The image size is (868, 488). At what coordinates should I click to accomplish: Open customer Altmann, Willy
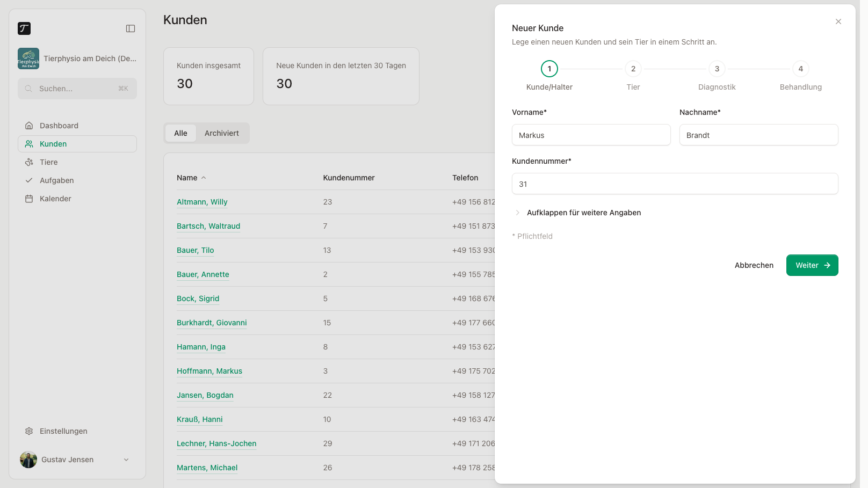[x=202, y=202]
